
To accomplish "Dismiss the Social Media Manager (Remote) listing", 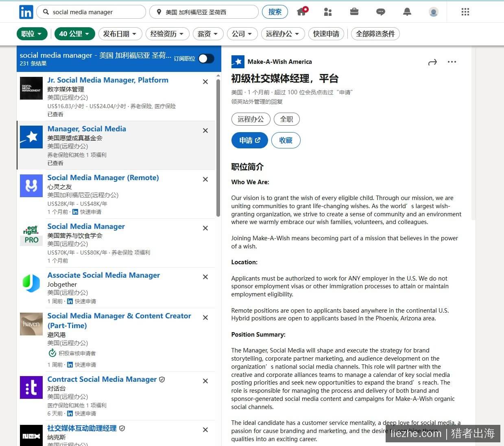I will (205, 179).
